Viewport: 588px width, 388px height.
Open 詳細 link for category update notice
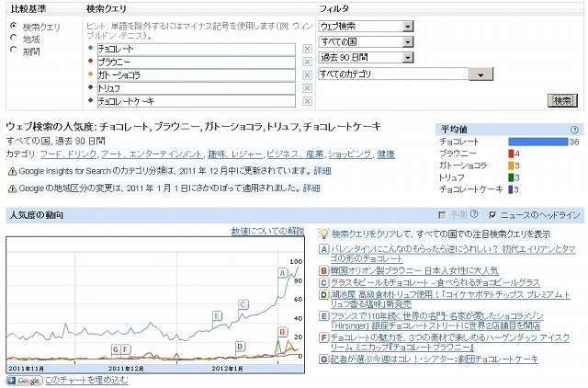tap(322, 171)
